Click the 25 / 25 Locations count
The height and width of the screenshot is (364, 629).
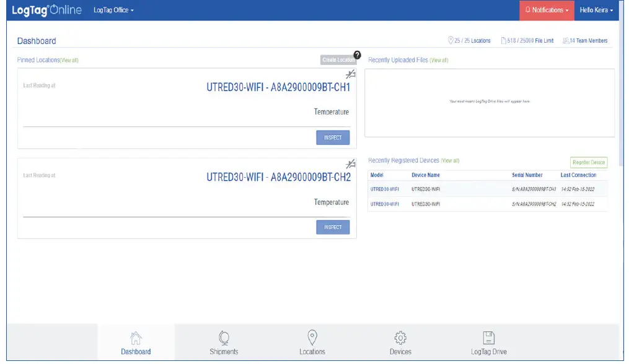tap(472, 40)
